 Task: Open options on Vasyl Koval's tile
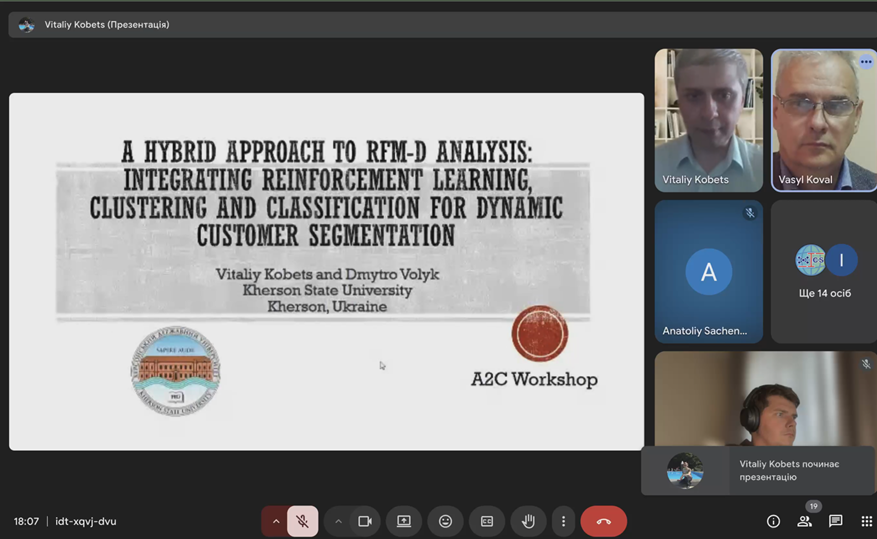[866, 62]
